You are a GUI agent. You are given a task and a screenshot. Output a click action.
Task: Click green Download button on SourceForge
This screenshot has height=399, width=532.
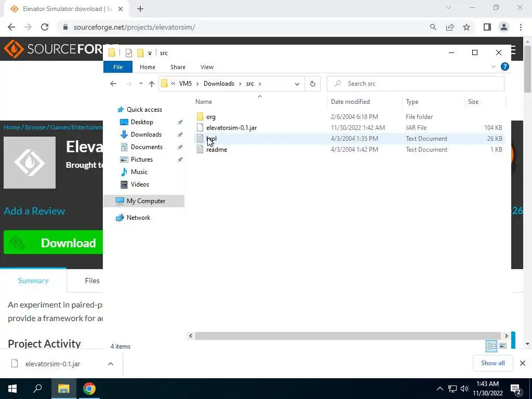pos(54,242)
